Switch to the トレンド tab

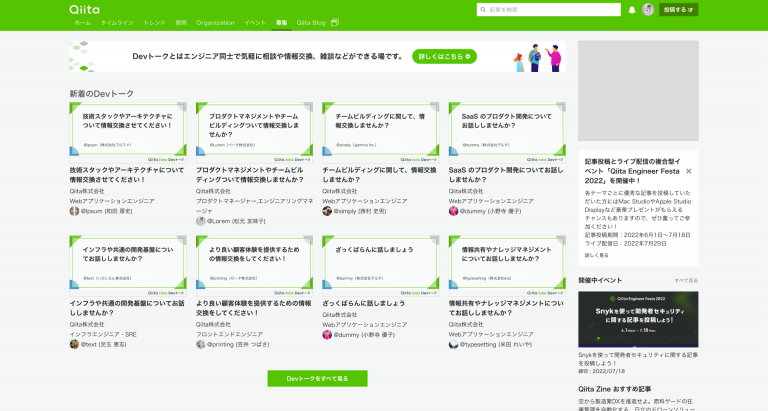pyautogui.click(x=154, y=23)
